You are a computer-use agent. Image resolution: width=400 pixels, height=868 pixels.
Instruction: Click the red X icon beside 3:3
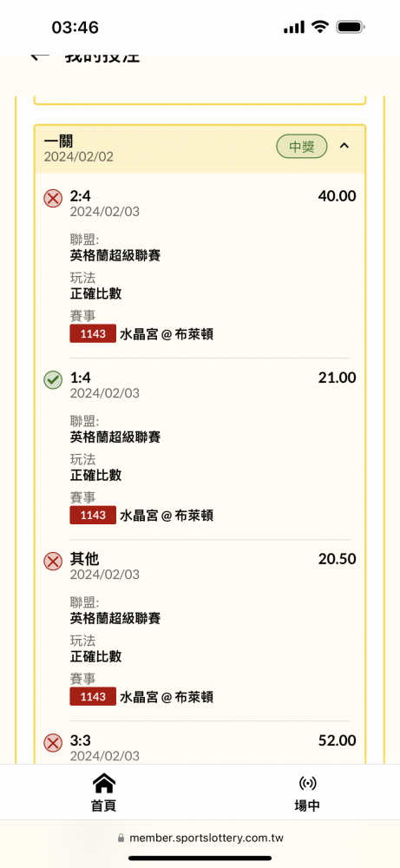53,743
